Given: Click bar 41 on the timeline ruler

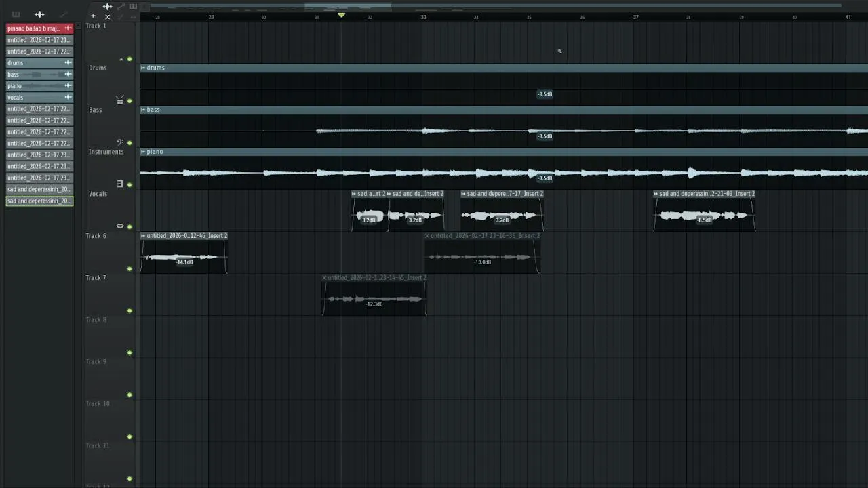Looking at the screenshot, I should pos(848,17).
